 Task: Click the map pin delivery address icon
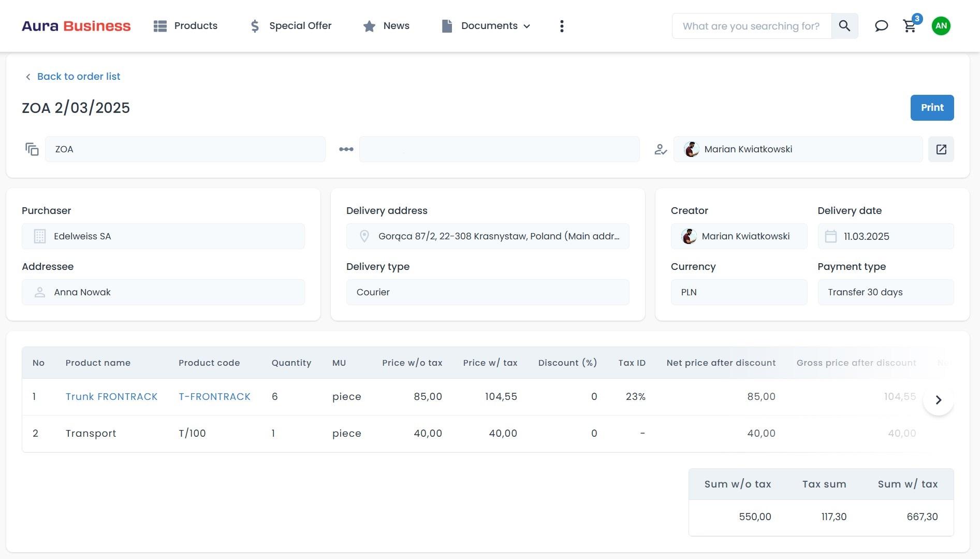click(x=364, y=236)
